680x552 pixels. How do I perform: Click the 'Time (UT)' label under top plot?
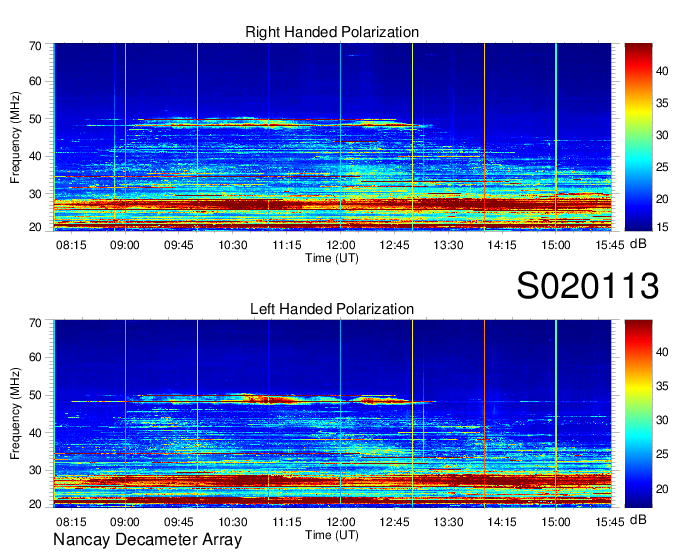[x=332, y=258]
